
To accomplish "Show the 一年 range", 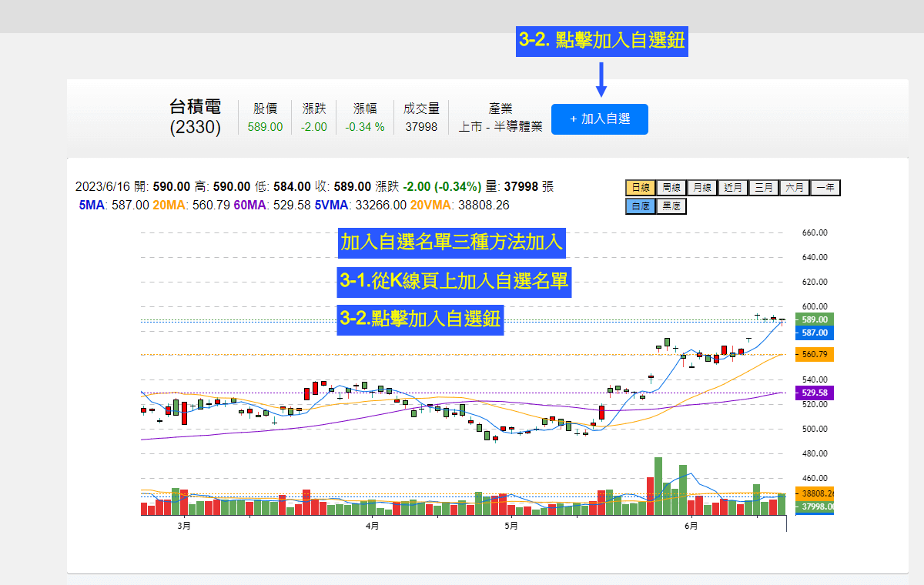I will (825, 187).
